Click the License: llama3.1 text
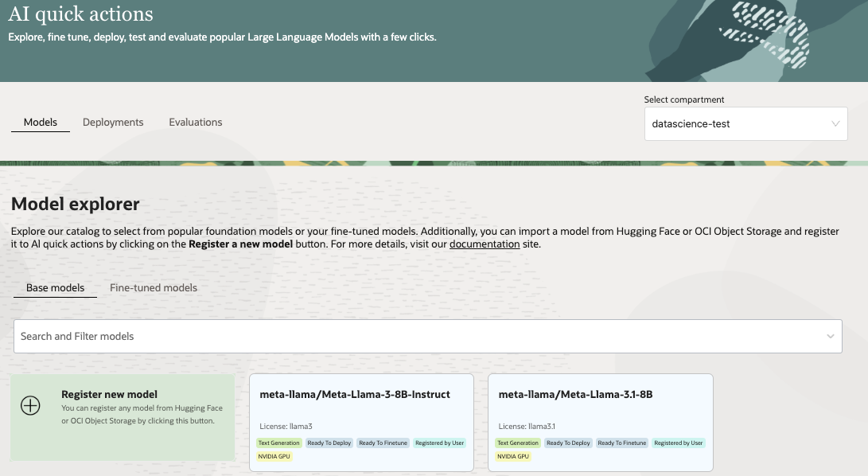868x476 pixels. coord(527,426)
